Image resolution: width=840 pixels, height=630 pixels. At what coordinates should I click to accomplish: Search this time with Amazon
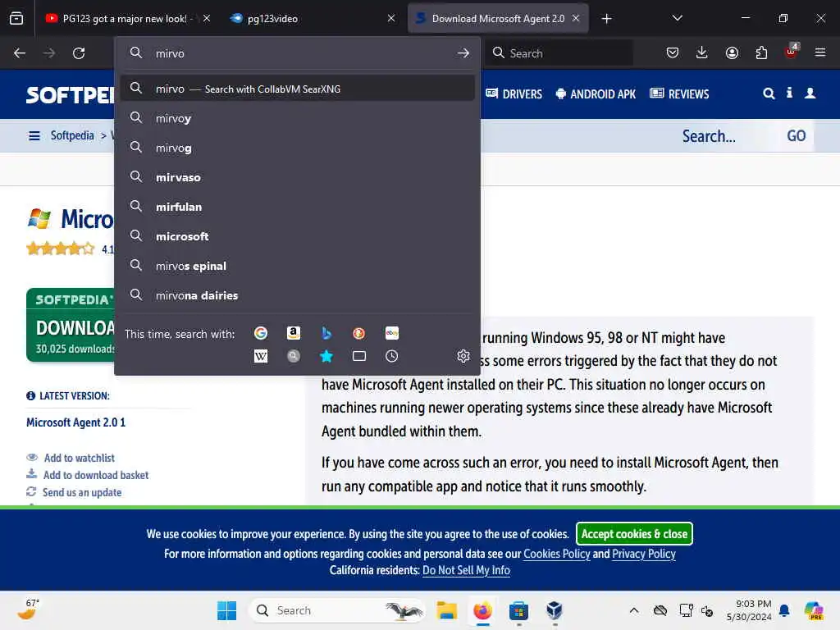294,333
